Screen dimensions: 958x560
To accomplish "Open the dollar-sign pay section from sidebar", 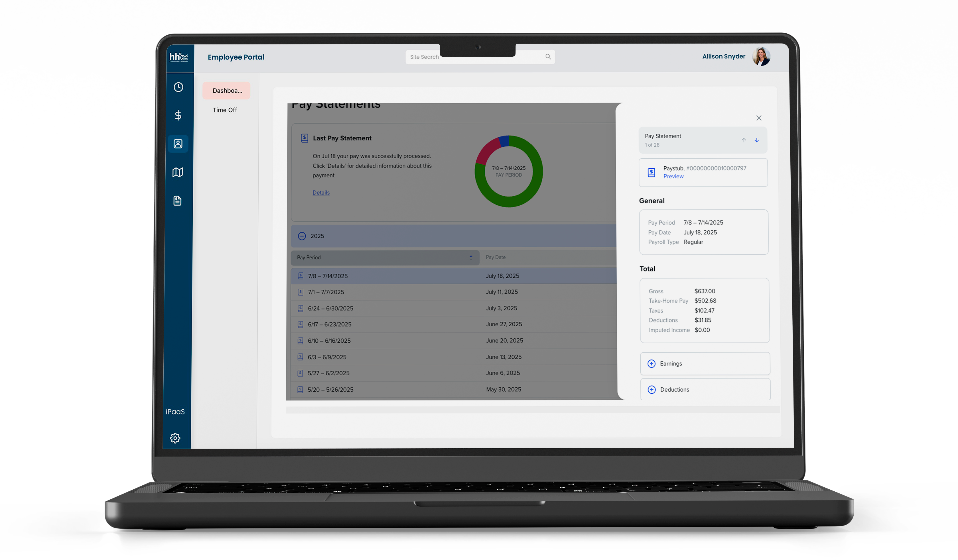I will (x=178, y=115).
